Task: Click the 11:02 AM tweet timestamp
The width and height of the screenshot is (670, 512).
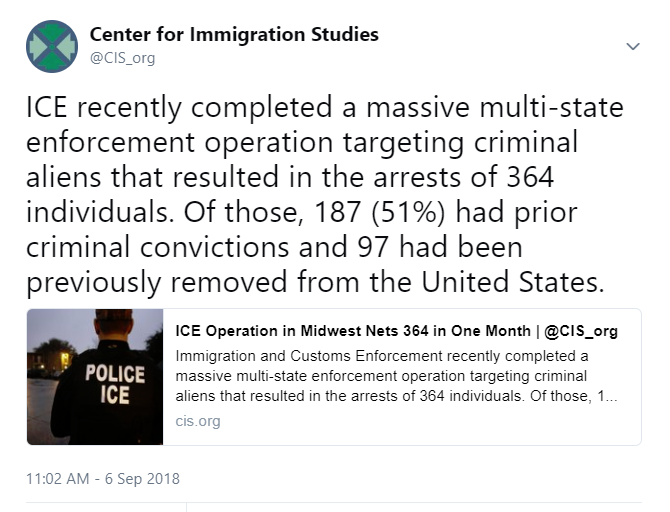Action: click(x=58, y=479)
